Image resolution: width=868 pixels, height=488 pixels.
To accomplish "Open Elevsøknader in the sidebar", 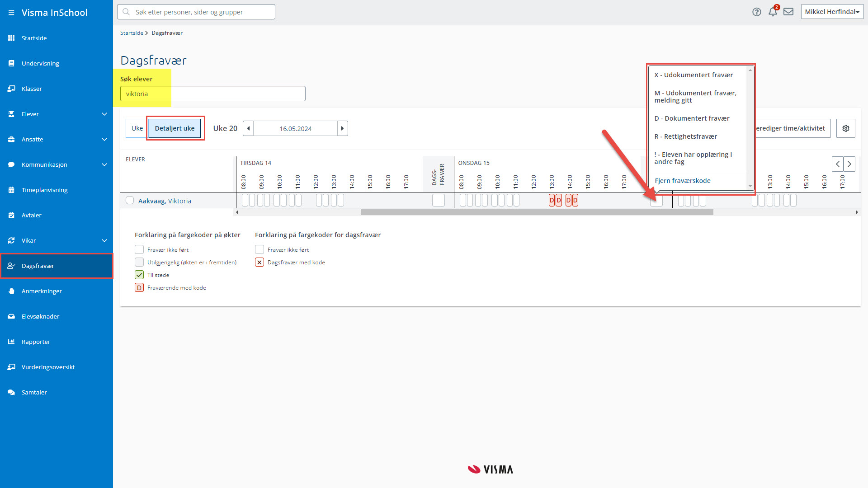I will pyautogui.click(x=57, y=316).
